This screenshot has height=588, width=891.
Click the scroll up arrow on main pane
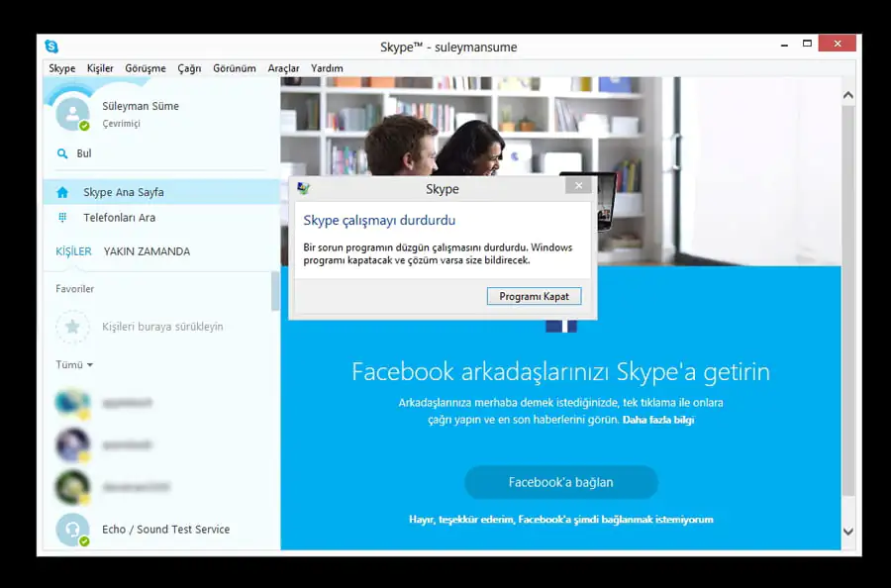[x=848, y=95]
